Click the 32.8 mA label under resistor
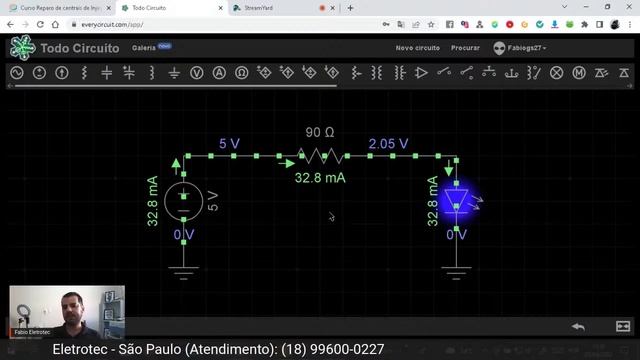The height and width of the screenshot is (360, 640). pos(320,178)
